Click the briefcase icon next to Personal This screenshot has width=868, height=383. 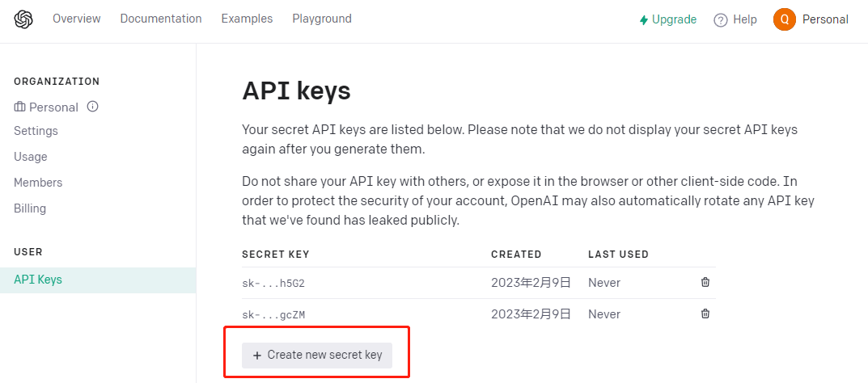[x=20, y=107]
